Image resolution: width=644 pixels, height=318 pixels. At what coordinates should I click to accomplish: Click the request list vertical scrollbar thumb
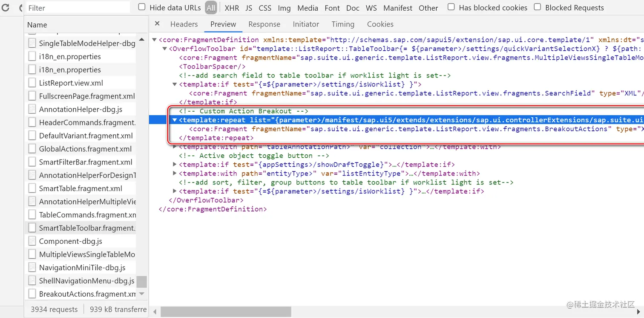[x=142, y=282]
